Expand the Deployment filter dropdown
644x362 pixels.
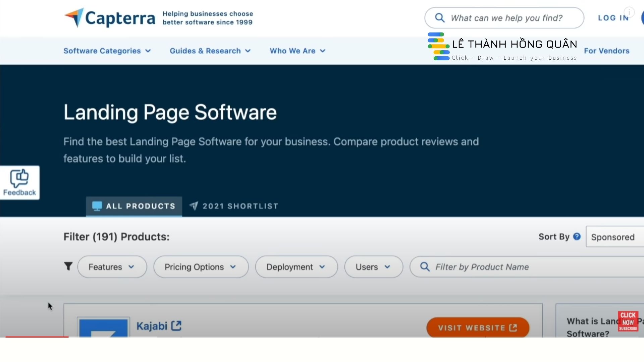(x=296, y=267)
